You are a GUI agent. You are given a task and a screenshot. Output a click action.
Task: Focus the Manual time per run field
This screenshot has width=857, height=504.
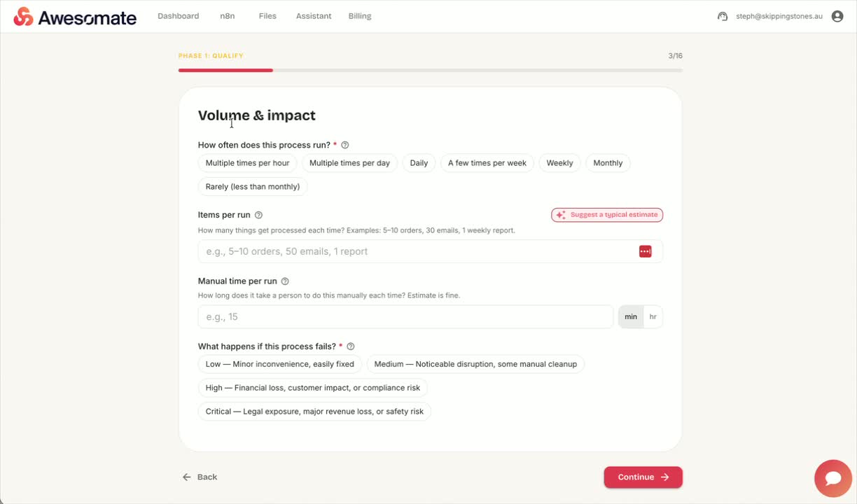[405, 317]
